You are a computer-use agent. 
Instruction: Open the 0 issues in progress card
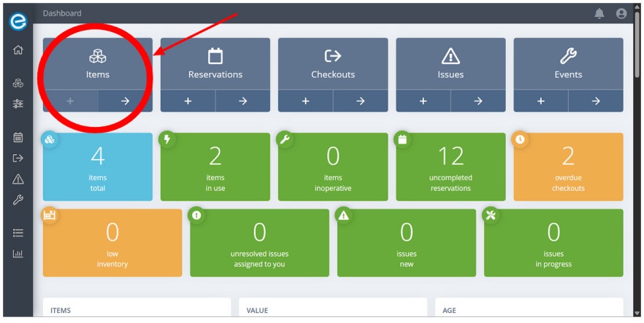coord(553,243)
